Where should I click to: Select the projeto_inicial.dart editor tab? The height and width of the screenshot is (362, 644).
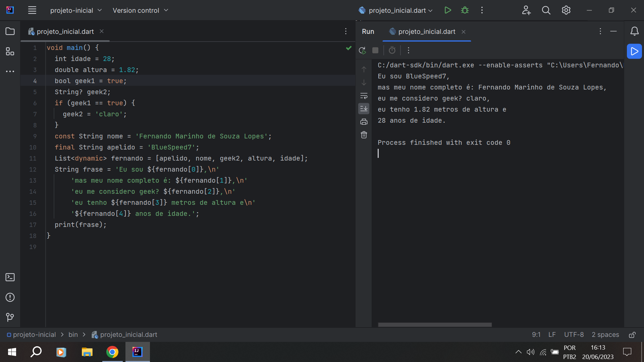(x=65, y=32)
